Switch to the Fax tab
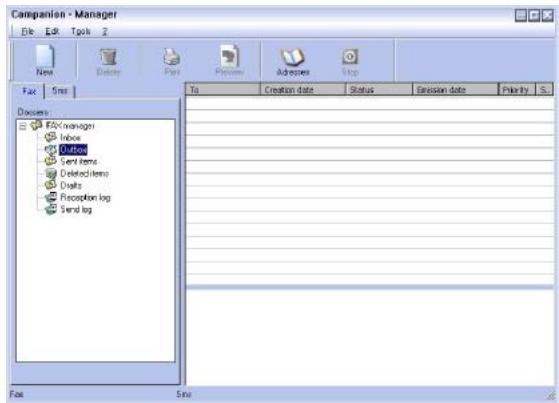 click(29, 91)
